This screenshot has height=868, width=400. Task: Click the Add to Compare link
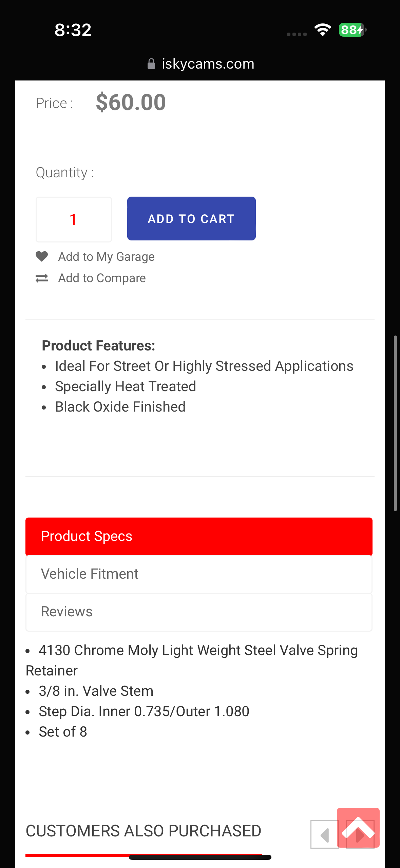[x=102, y=278]
